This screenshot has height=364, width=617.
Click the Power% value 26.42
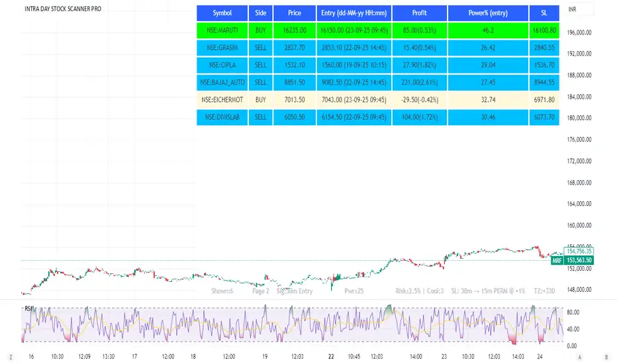coord(488,48)
